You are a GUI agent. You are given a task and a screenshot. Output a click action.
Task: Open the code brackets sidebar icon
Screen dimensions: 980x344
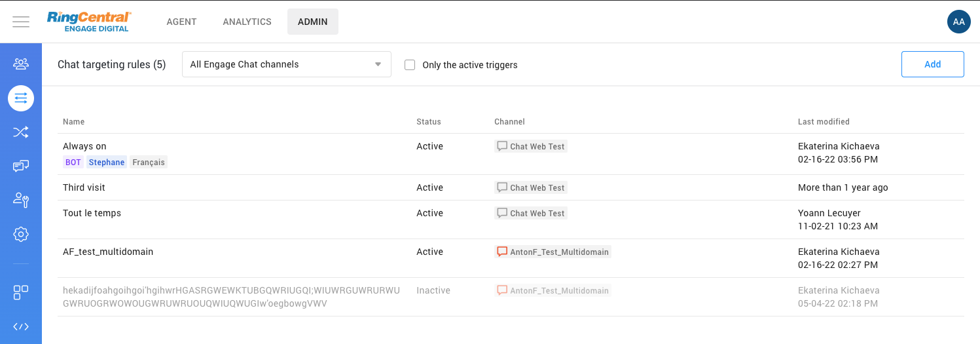click(x=21, y=326)
